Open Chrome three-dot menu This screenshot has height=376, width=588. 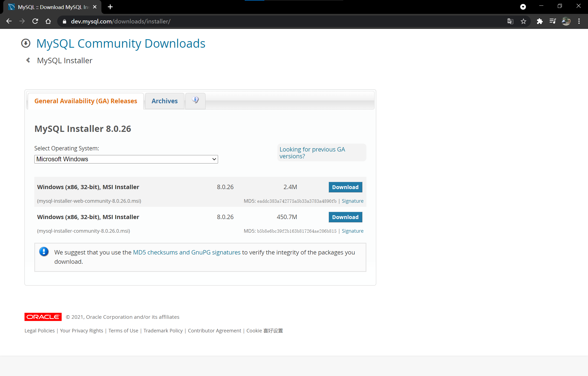point(579,21)
